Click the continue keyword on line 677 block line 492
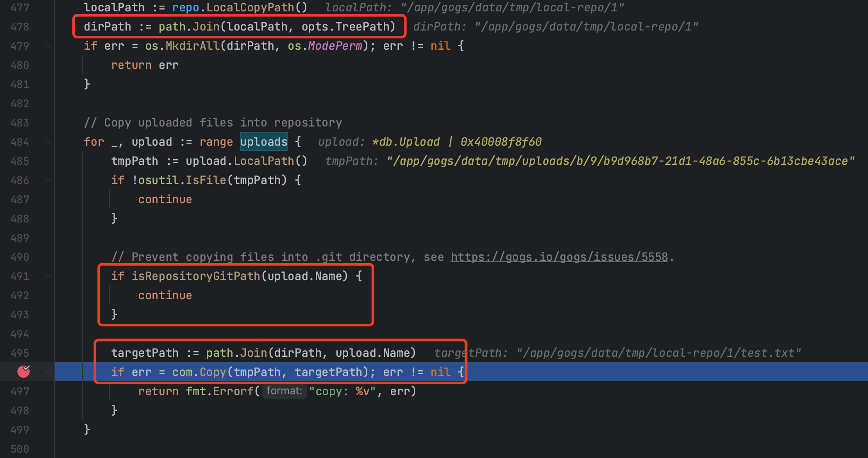868x458 pixels. pos(165,295)
